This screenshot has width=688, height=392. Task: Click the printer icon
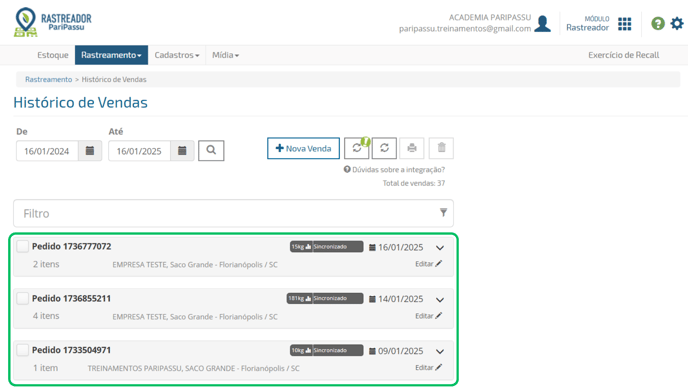click(x=412, y=148)
